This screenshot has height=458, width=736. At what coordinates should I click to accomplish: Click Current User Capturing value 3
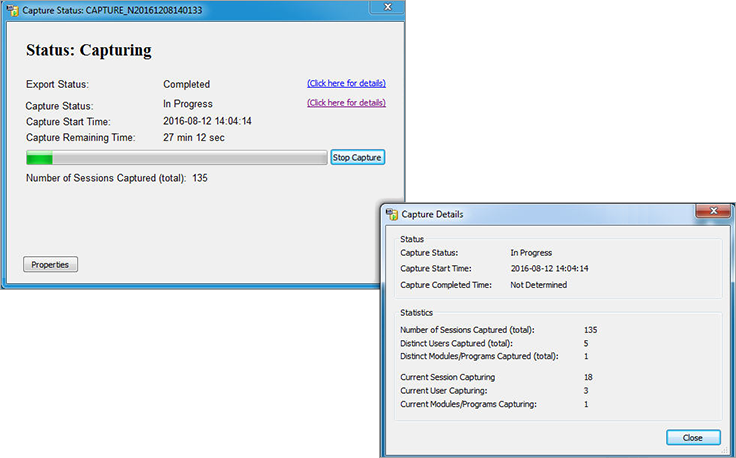(586, 390)
